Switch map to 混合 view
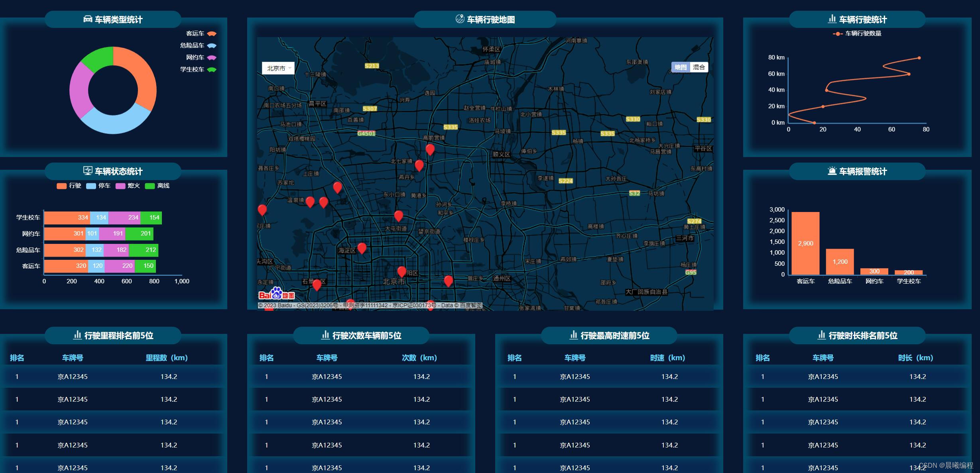 (x=699, y=67)
